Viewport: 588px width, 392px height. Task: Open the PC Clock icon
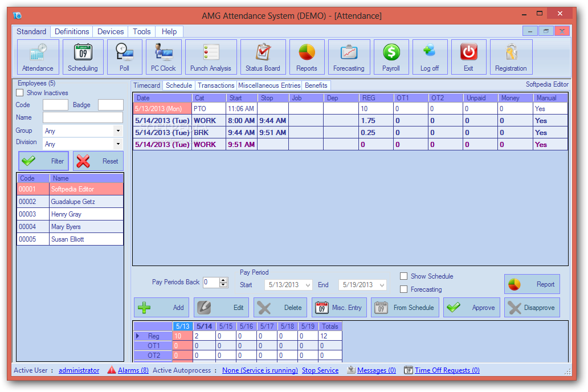coord(164,57)
